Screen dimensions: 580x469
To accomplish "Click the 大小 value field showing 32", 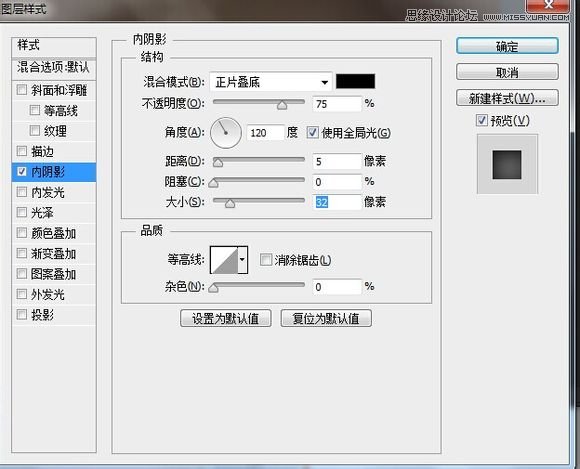I will pos(337,202).
